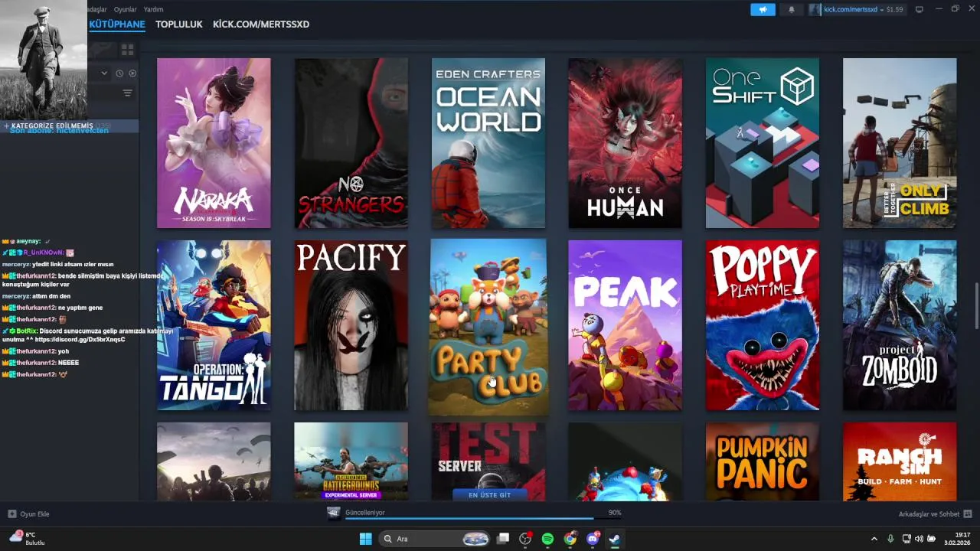Open the 6°C Bulutlu weather widget
The height and width of the screenshot is (551, 980).
[28, 538]
